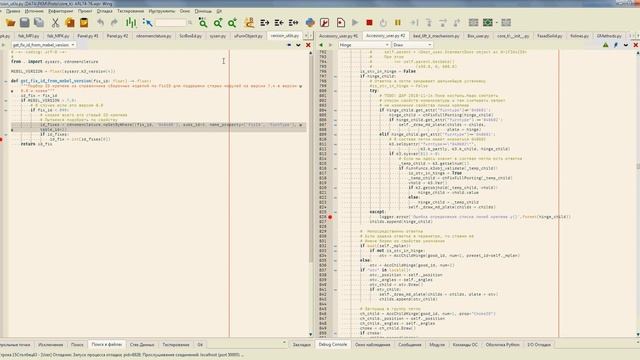Switch to the uFuncObject.py tab

pyautogui.click(x=248, y=36)
